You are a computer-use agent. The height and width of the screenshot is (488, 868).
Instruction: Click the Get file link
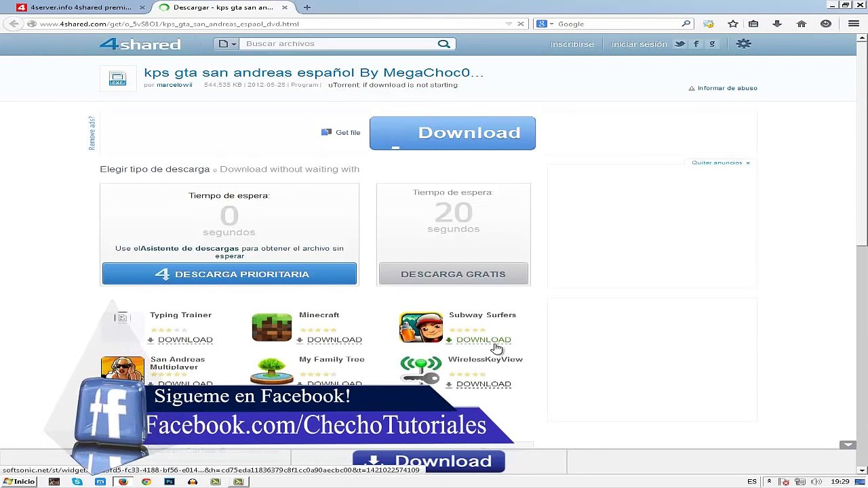341,133
